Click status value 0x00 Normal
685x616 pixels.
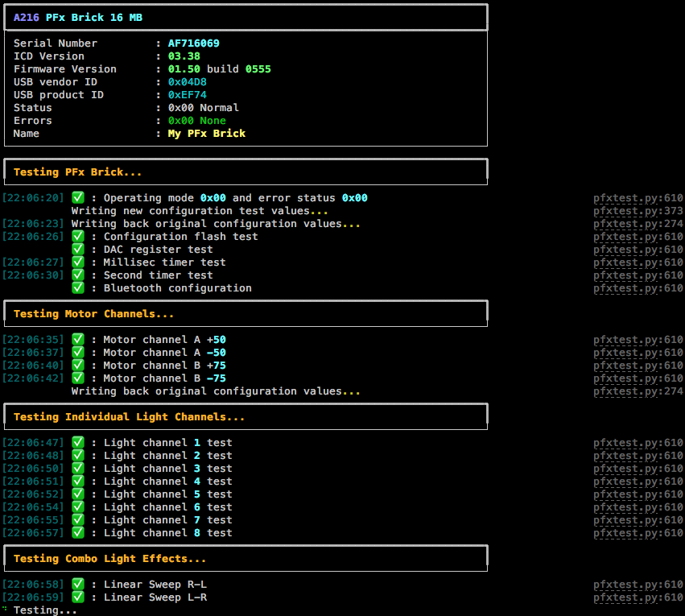(203, 107)
